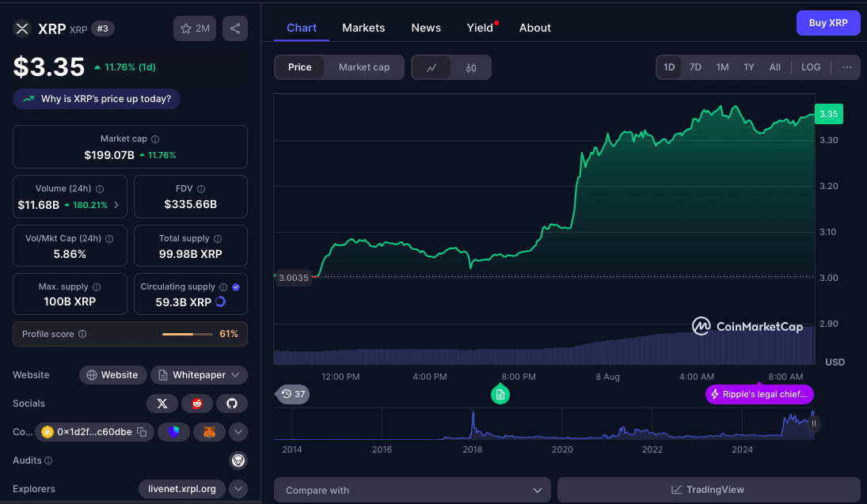Switch to candlestick chart view
Image resolution: width=867 pixels, height=504 pixels.
pyautogui.click(x=471, y=67)
